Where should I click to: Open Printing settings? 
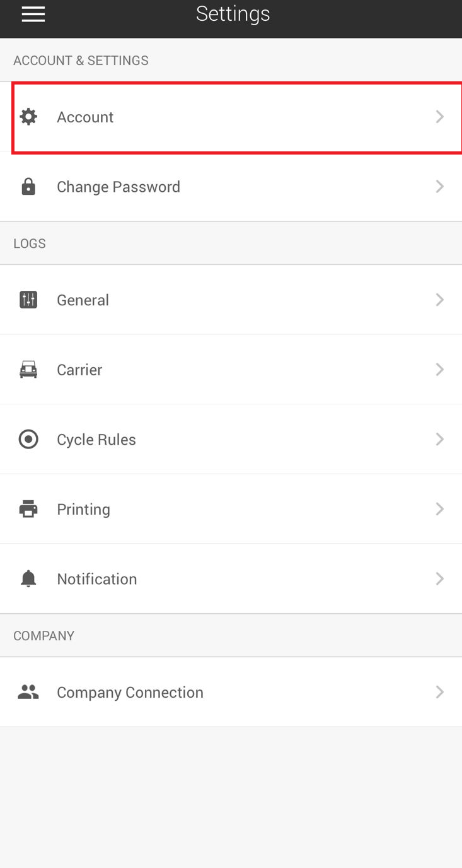point(231,509)
